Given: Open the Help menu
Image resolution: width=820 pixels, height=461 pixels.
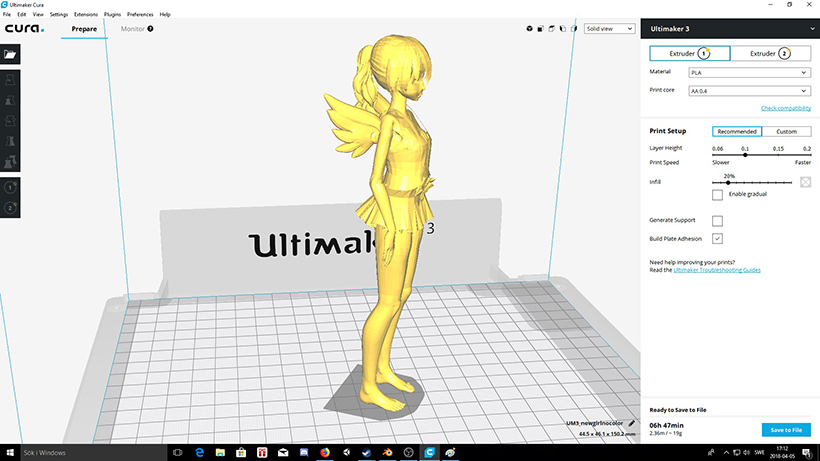Looking at the screenshot, I should coord(165,14).
